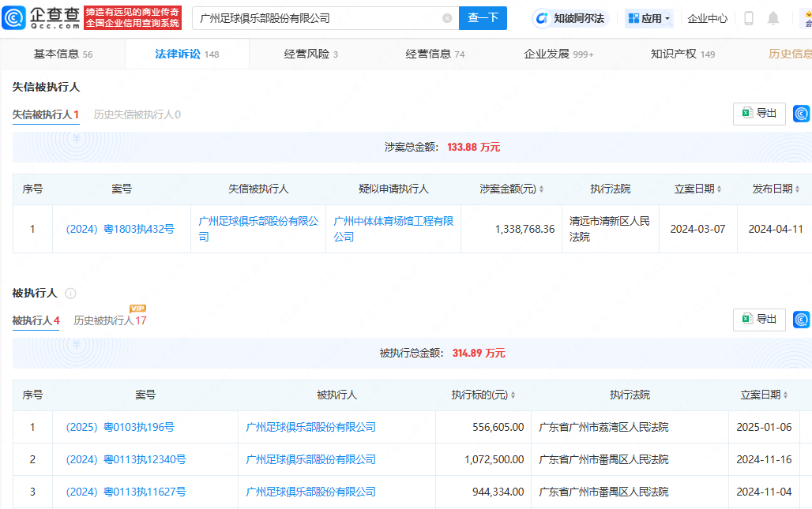
Task: Open notifications bell icon
Action: [x=773, y=19]
